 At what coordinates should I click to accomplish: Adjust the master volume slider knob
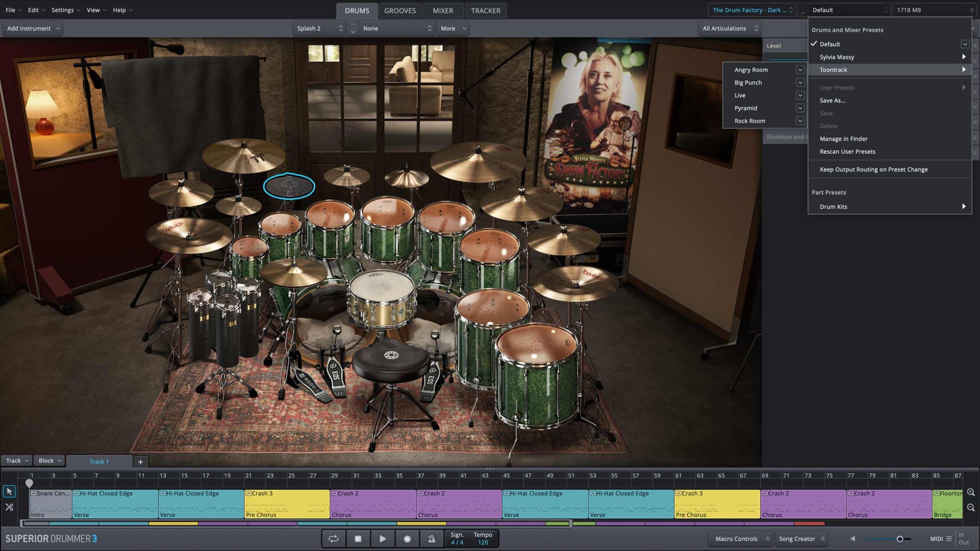(900, 539)
